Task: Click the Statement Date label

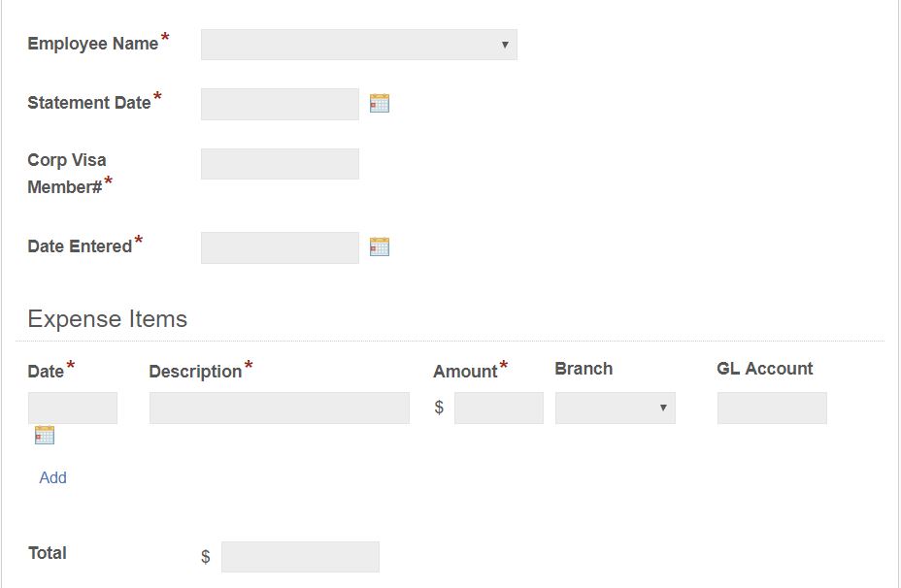Action: [x=89, y=102]
